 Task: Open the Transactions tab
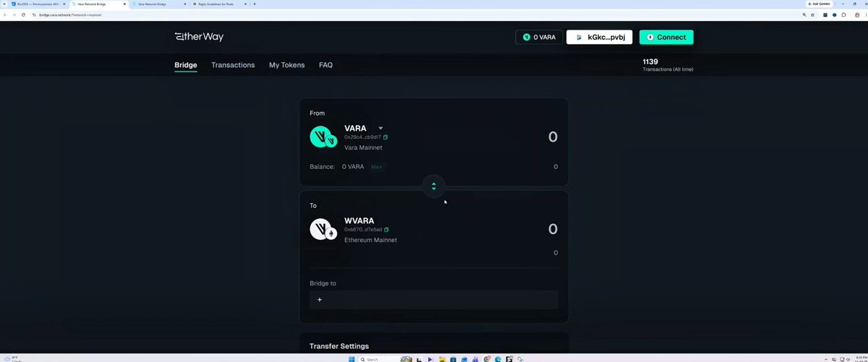(x=233, y=65)
